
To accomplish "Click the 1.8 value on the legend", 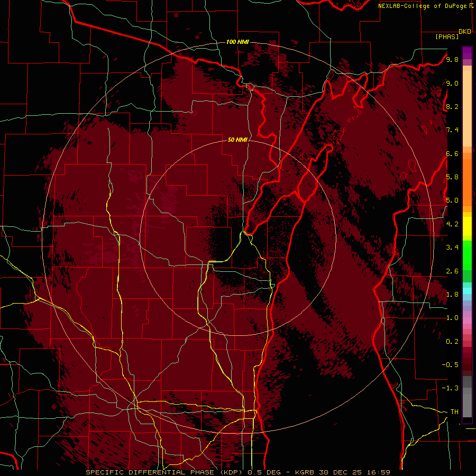I will pos(452,295).
